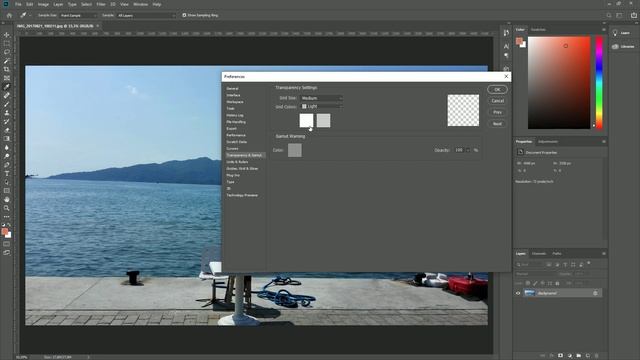Open the Opacity slider arrow in Gamut Warning
The height and width of the screenshot is (360, 640).
468,150
